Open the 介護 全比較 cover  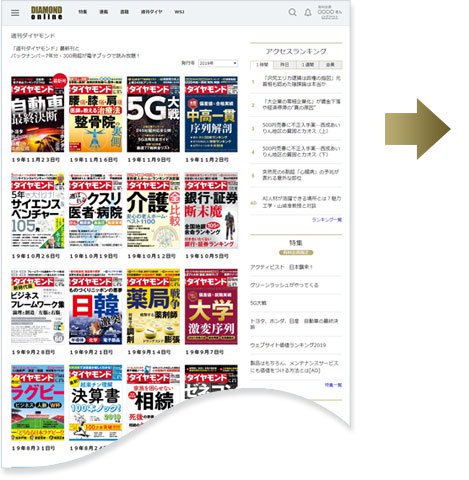(x=153, y=210)
